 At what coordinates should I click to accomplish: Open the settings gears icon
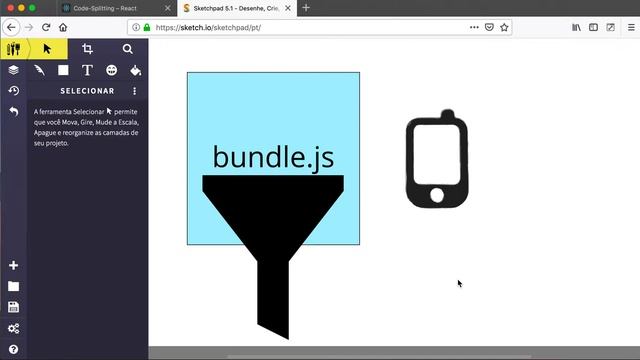13,328
